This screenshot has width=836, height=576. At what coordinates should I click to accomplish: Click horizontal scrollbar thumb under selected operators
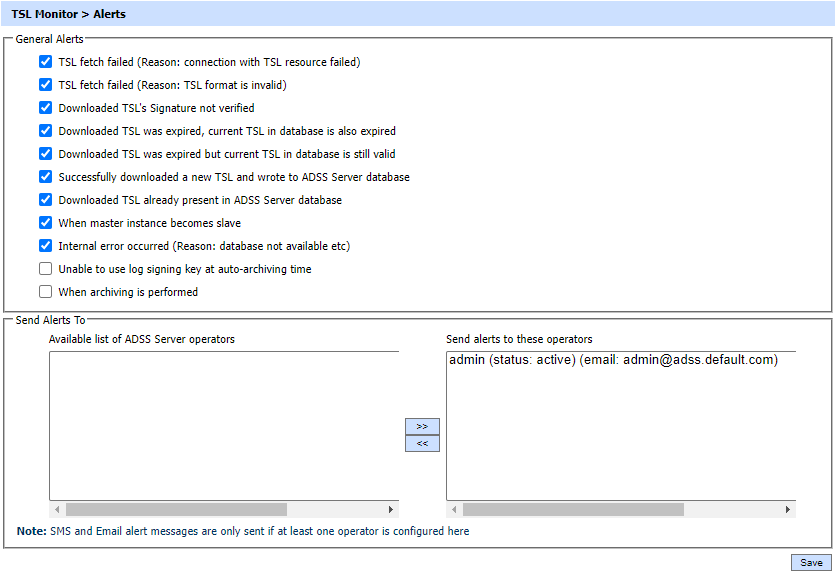coord(573,510)
